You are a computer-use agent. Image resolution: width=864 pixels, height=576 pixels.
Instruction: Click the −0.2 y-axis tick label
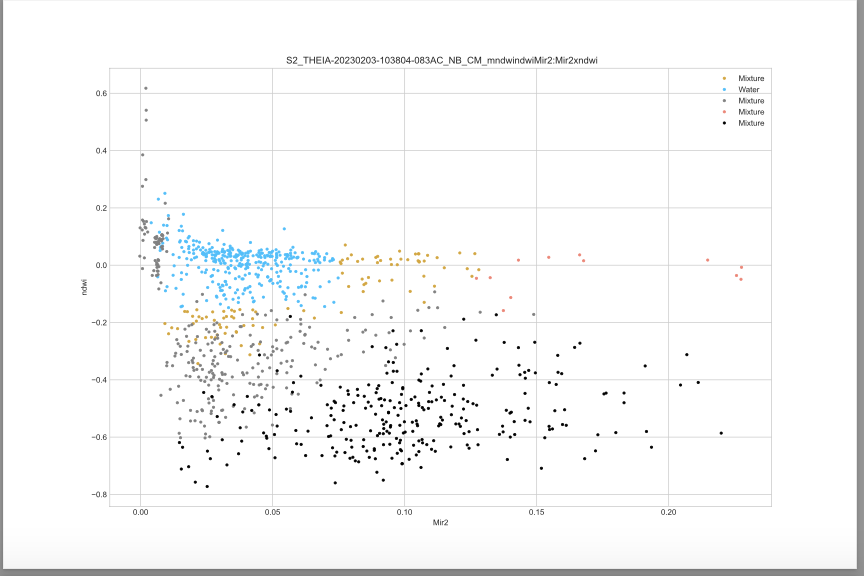click(99, 323)
